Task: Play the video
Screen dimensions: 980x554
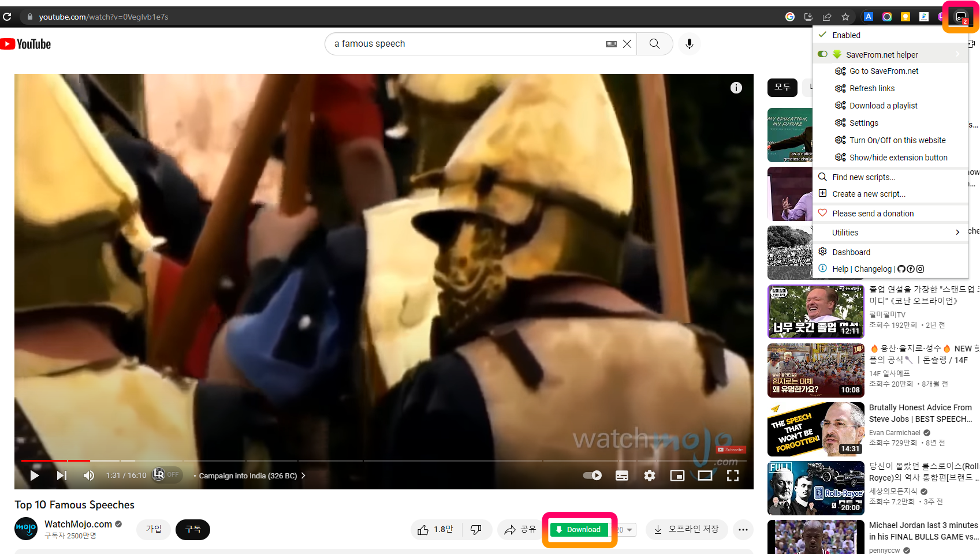Action: tap(35, 476)
